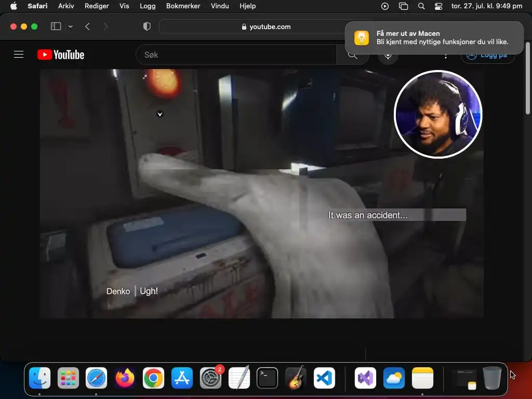
Task: Click the video player showing the game footage
Action: [x=262, y=194]
